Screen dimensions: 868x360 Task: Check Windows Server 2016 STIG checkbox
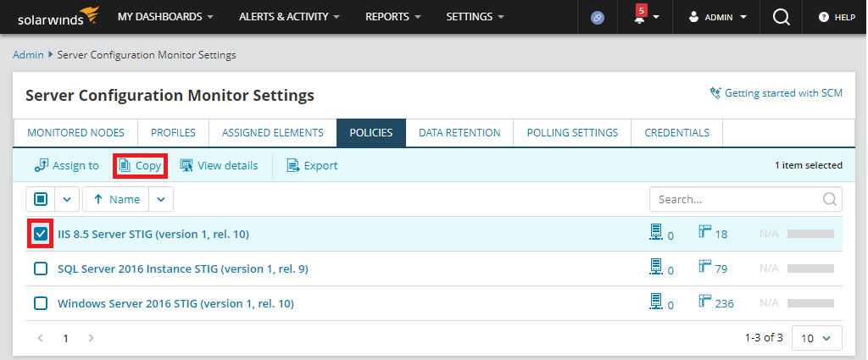(41, 303)
